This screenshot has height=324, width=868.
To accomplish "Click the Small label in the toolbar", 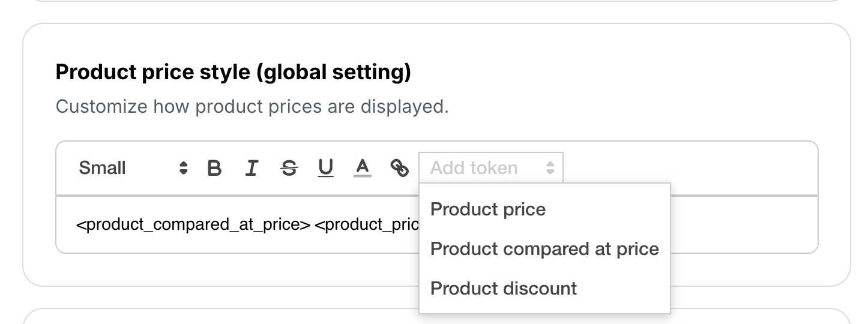I will [102, 169].
